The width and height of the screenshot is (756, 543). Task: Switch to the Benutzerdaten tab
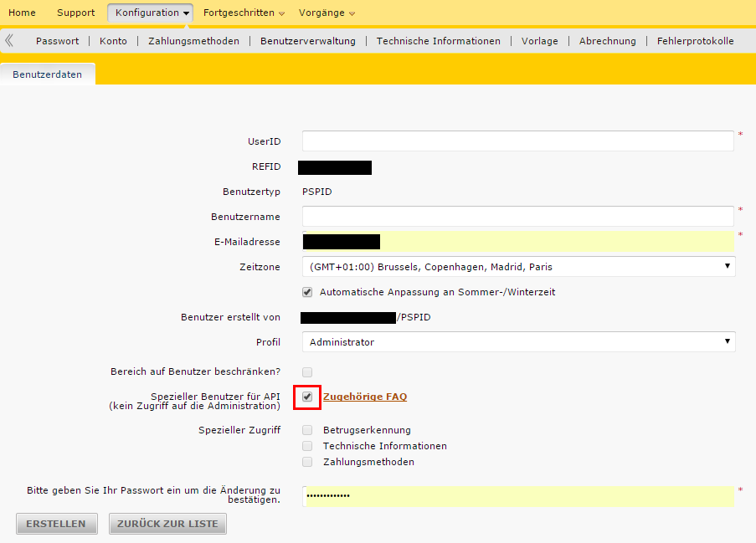coord(48,74)
